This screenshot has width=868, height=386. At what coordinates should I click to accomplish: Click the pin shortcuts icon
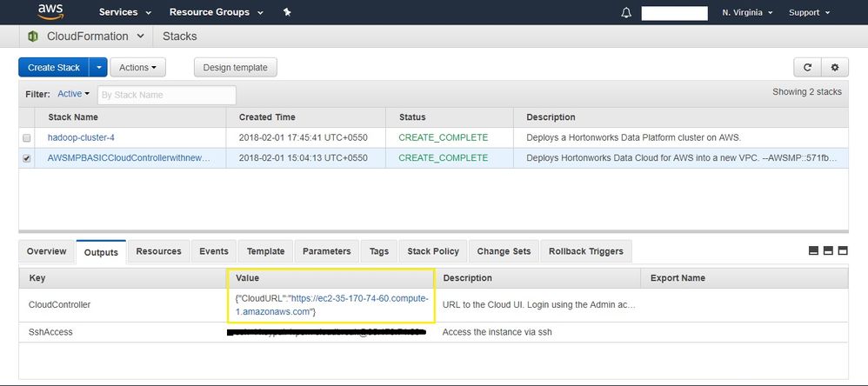click(288, 13)
